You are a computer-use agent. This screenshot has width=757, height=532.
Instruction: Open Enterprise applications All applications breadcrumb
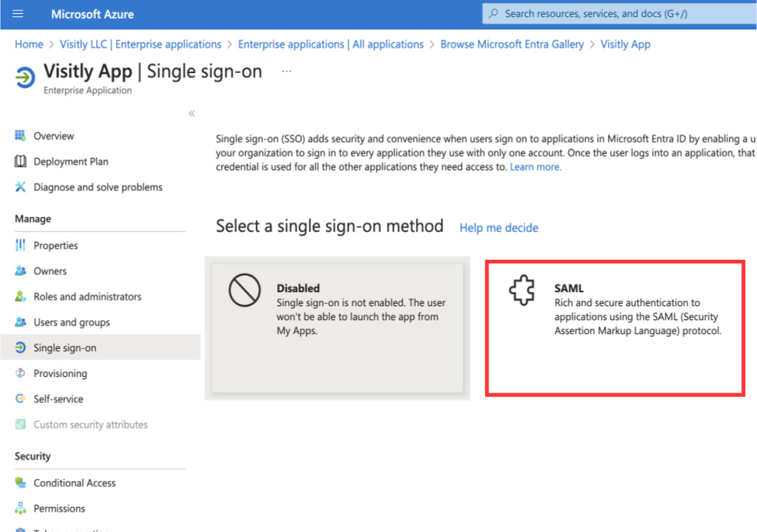[x=331, y=44]
